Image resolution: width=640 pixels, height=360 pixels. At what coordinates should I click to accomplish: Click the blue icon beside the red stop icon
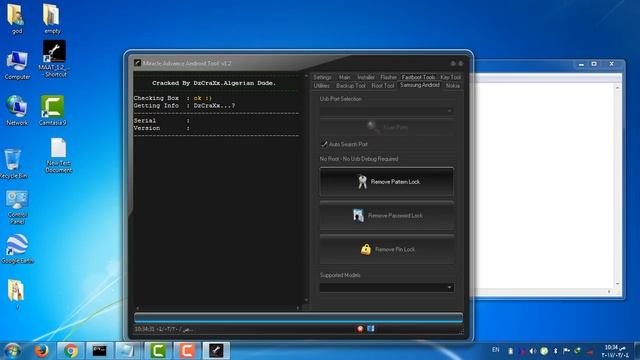371,329
